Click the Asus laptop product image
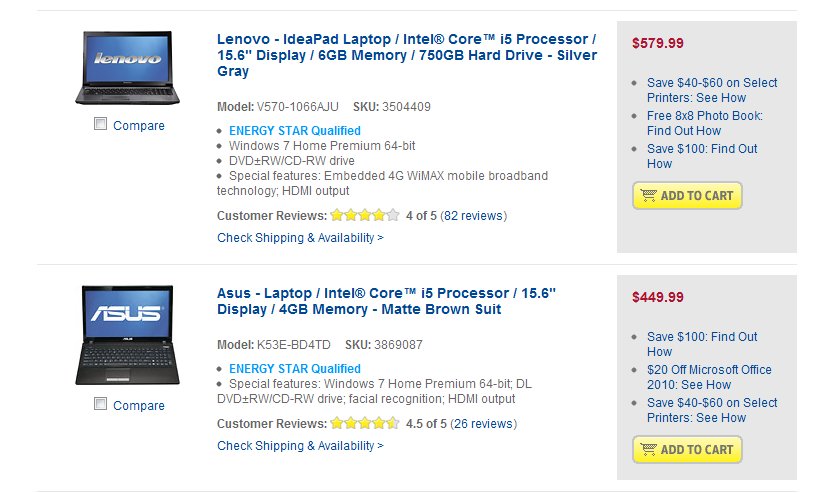 point(128,335)
